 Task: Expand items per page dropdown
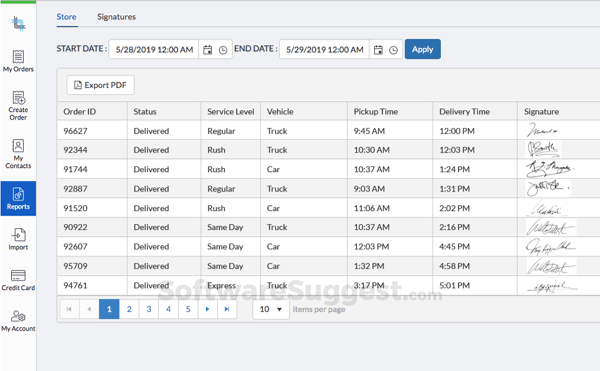[271, 309]
